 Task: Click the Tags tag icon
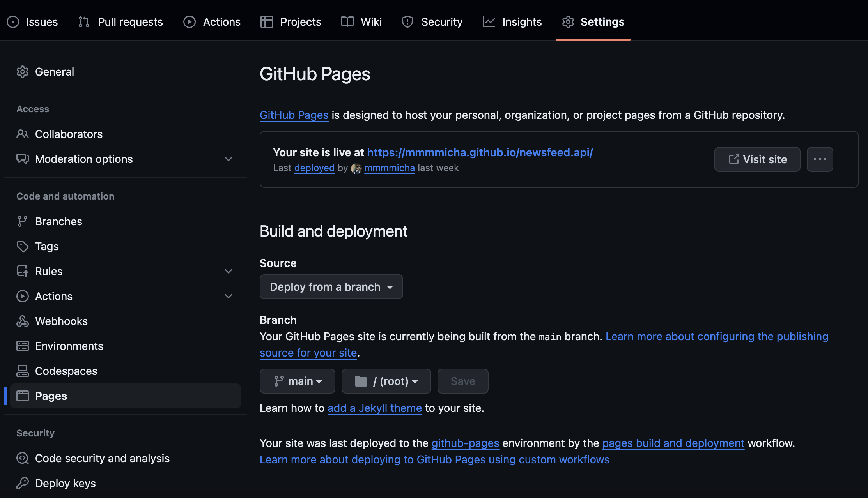click(x=23, y=246)
